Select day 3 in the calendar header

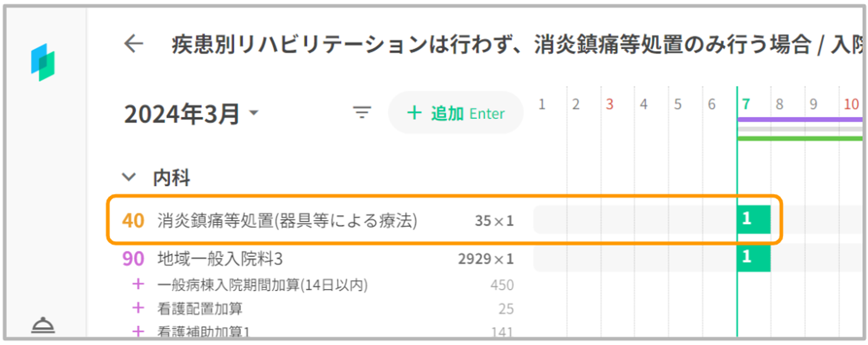(610, 104)
